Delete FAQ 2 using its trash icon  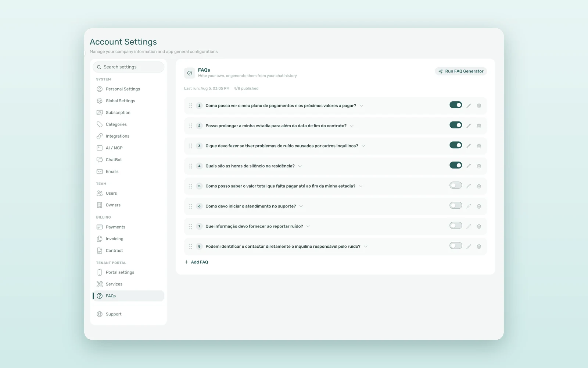pyautogui.click(x=479, y=126)
